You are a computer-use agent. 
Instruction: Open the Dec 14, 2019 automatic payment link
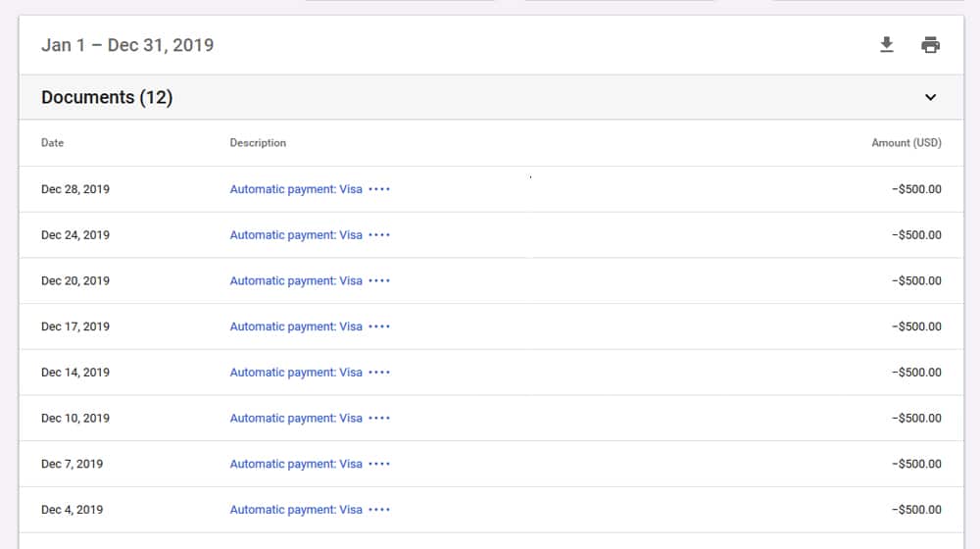pyautogui.click(x=310, y=372)
